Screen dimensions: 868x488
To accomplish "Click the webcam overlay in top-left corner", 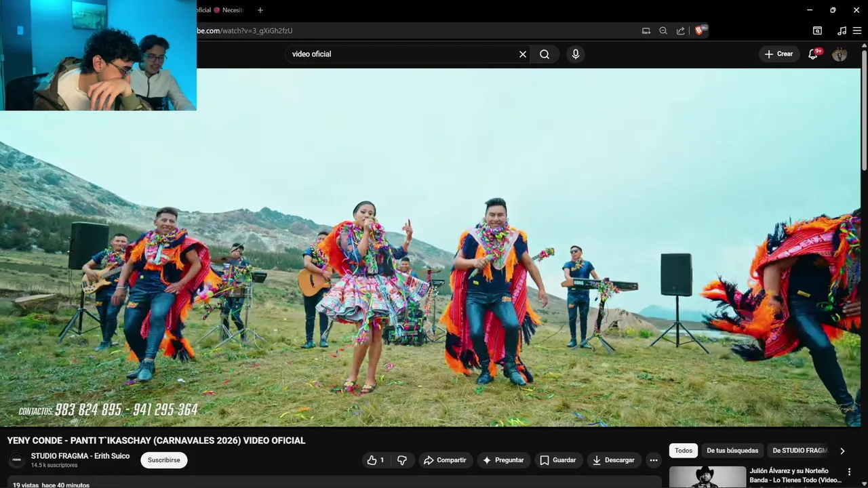I will point(98,55).
